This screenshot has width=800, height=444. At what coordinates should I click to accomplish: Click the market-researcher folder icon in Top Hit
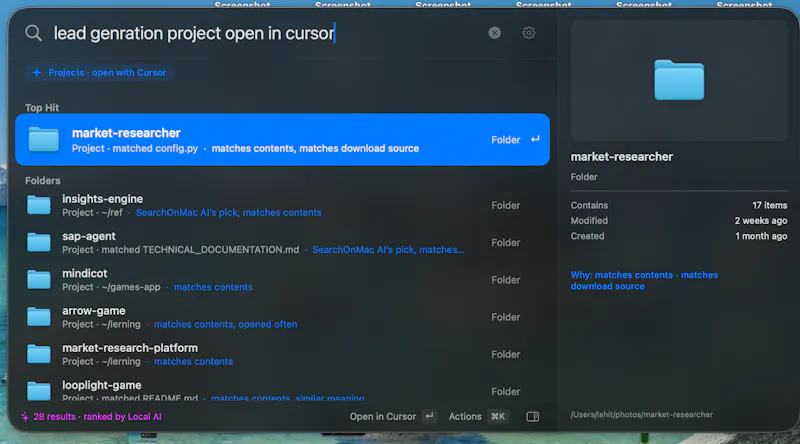point(44,139)
